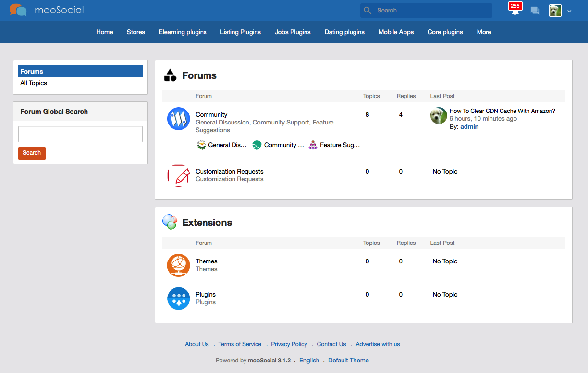588x373 pixels.
Task: Click the mooSocial logo icon
Action: [18, 10]
